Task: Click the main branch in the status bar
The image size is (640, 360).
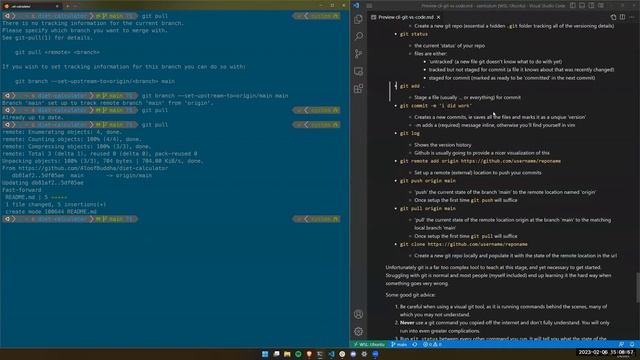Action: 399,344
